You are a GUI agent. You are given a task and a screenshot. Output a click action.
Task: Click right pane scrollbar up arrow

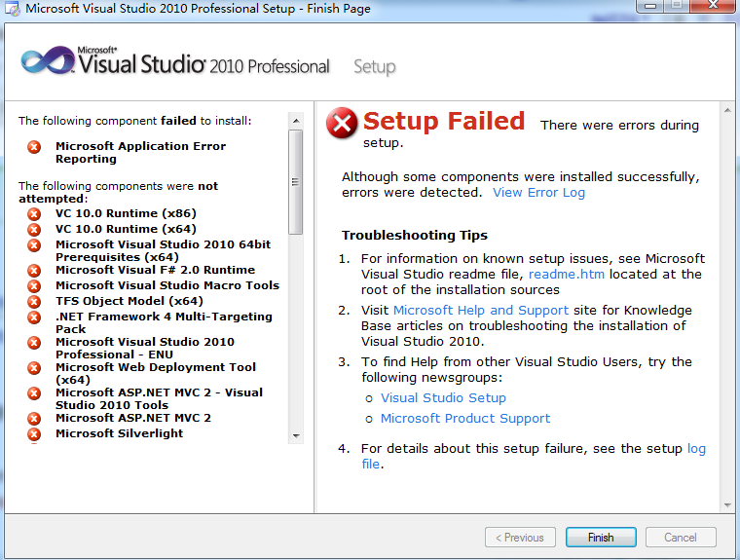pyautogui.click(x=727, y=110)
